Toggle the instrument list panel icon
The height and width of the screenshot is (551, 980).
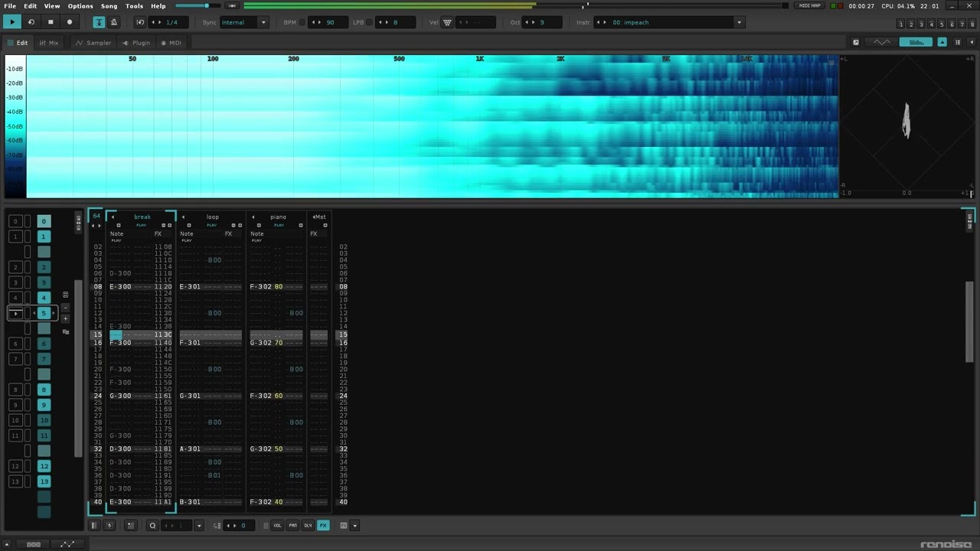pos(958,42)
